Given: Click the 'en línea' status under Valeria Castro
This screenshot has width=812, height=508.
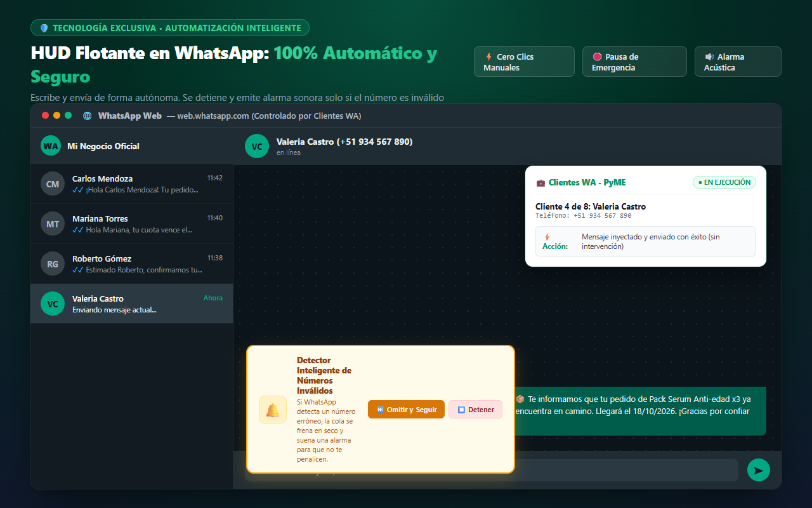Looking at the screenshot, I should point(289,152).
